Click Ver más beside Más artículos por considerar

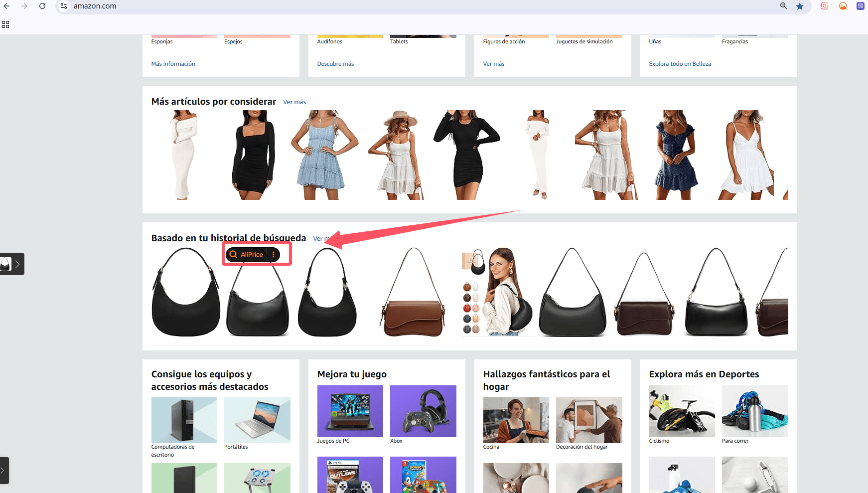pos(294,102)
